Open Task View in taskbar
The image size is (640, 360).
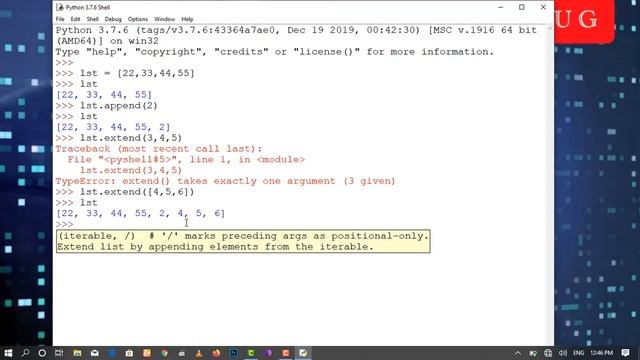pos(59,353)
